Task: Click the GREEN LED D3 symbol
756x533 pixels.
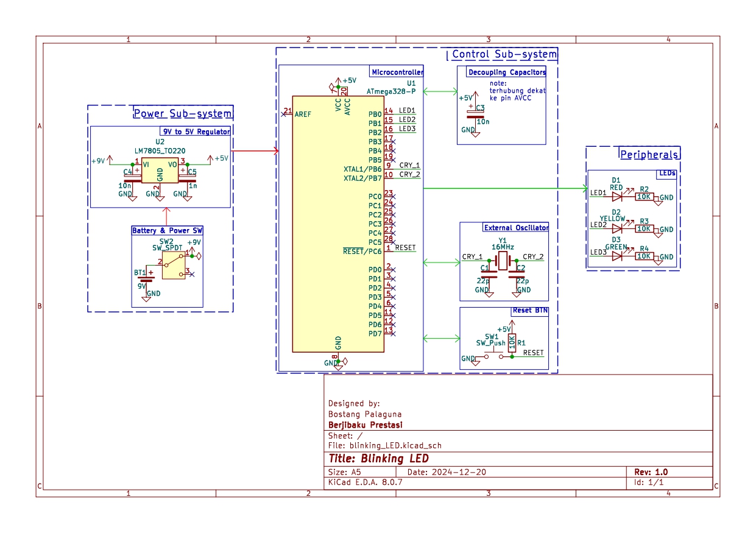Action: tap(617, 256)
